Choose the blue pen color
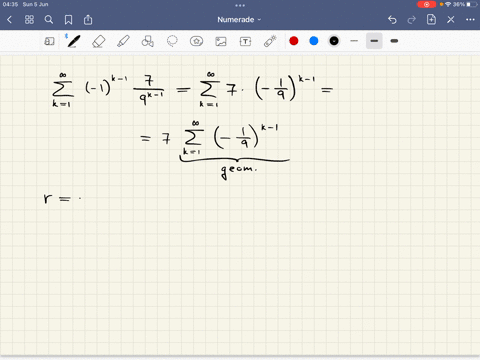Image resolution: width=480 pixels, height=360 pixels. [314, 41]
